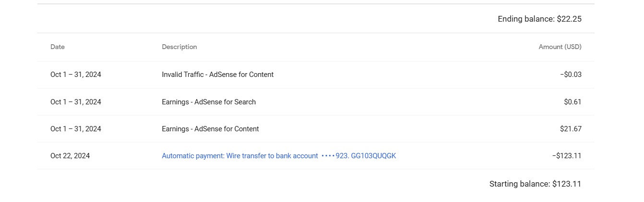
Task: Click the date beside AdSense for Content earnings
Action: coord(76,129)
